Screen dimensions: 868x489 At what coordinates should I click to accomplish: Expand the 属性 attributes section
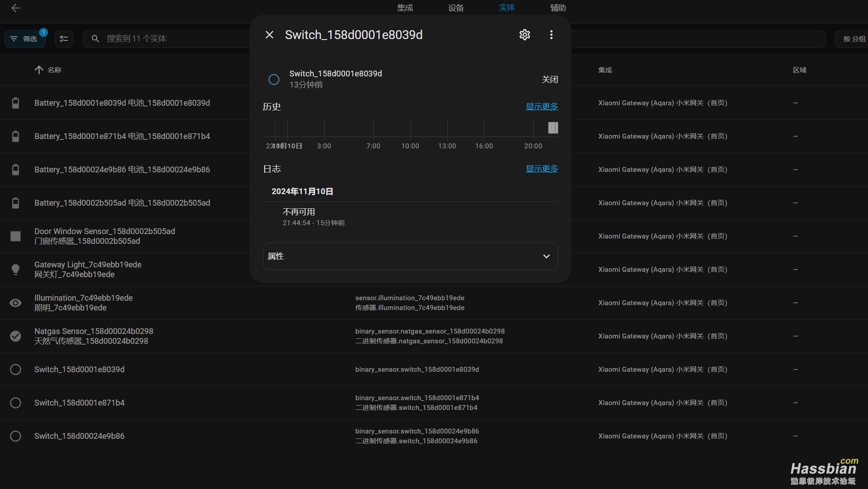pyautogui.click(x=410, y=256)
